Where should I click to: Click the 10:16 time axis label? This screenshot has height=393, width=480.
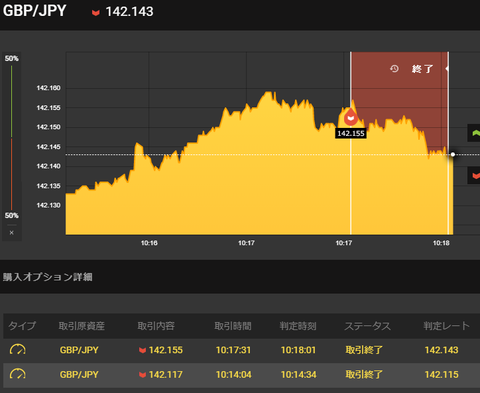pos(149,243)
